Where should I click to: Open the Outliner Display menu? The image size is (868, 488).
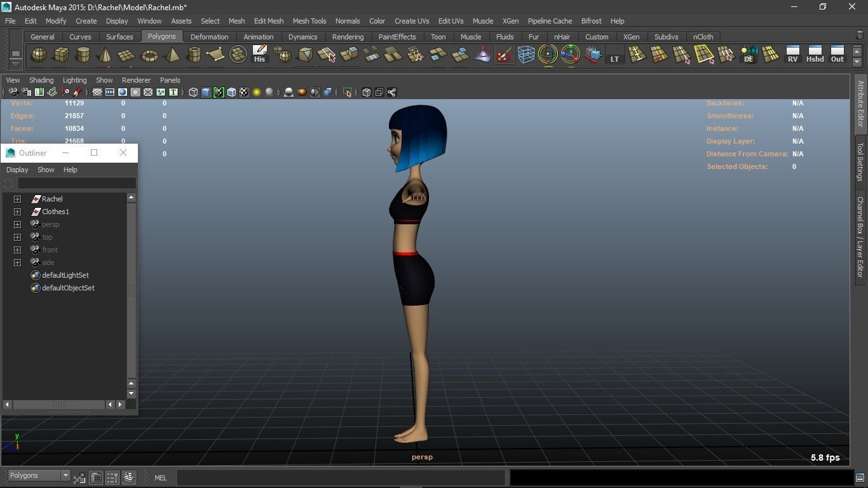(17, 170)
